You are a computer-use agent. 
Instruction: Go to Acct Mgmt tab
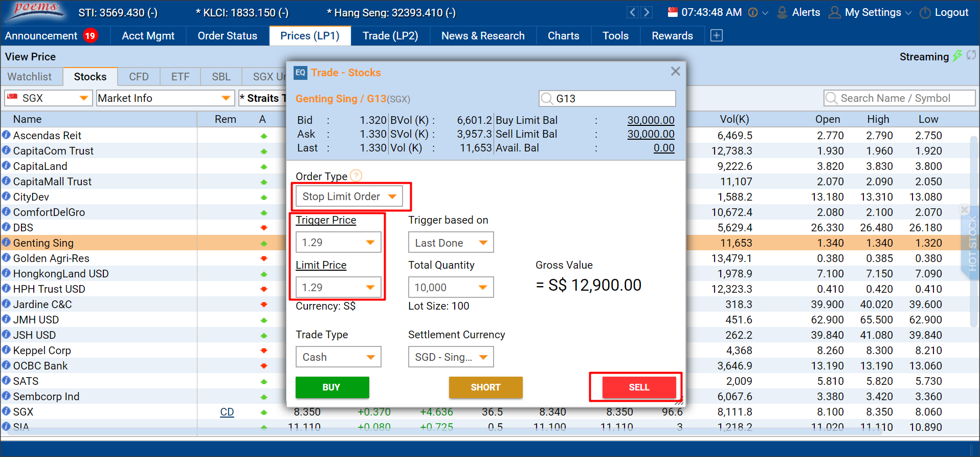coord(148,36)
